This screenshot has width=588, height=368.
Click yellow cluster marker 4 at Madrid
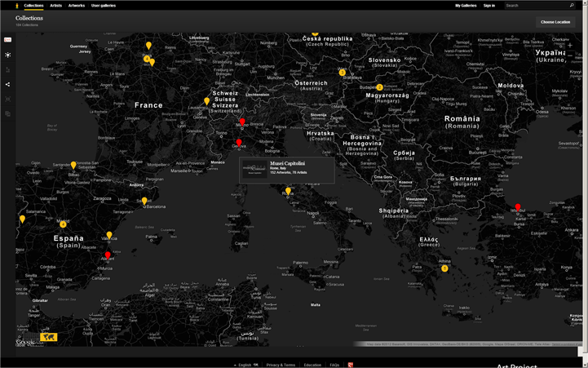pos(63,224)
